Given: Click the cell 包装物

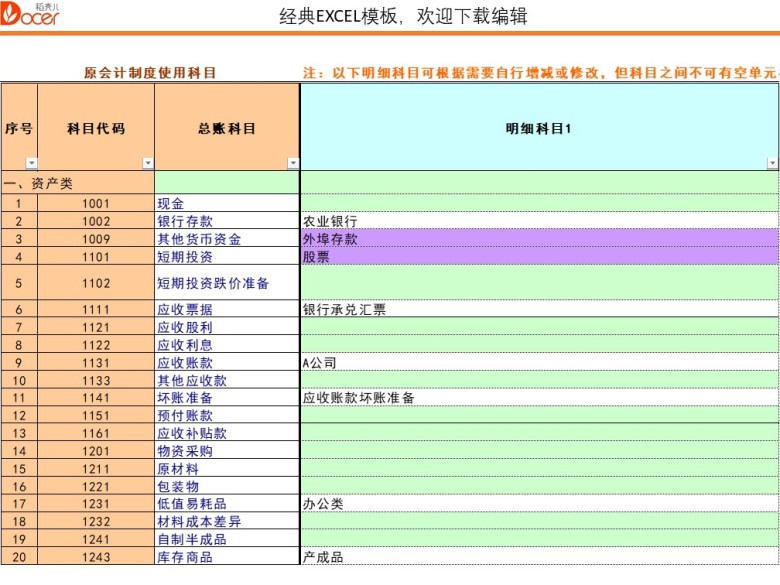Looking at the screenshot, I should click(227, 487).
